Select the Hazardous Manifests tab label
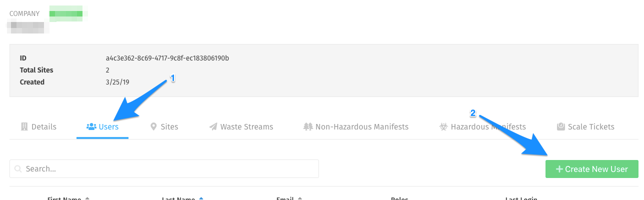 (x=488, y=126)
